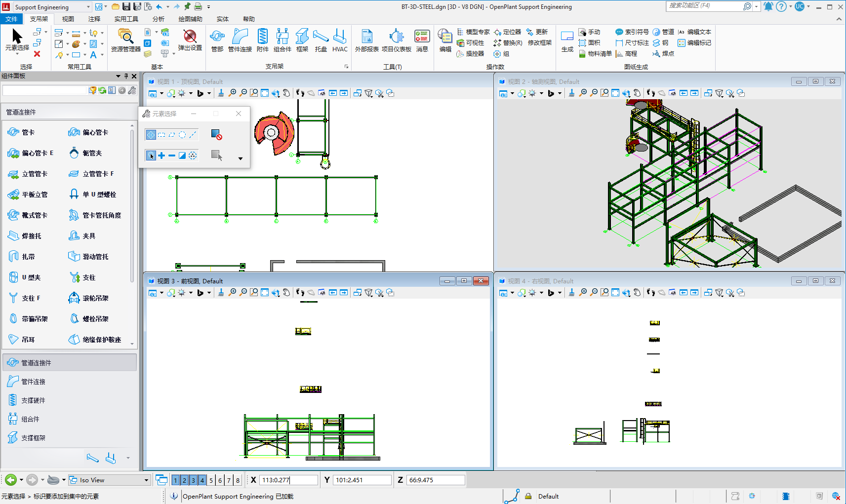Select the 框架 frame tool

coord(302,40)
